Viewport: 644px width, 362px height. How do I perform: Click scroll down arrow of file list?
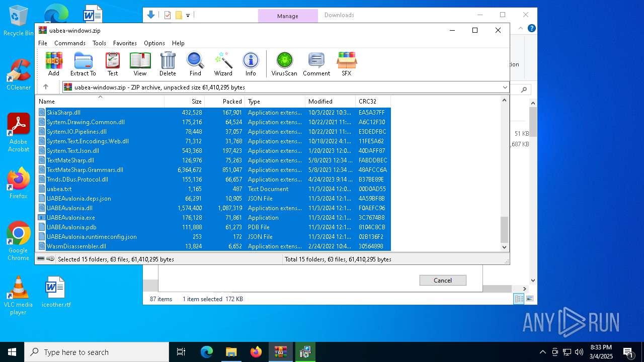(504, 247)
